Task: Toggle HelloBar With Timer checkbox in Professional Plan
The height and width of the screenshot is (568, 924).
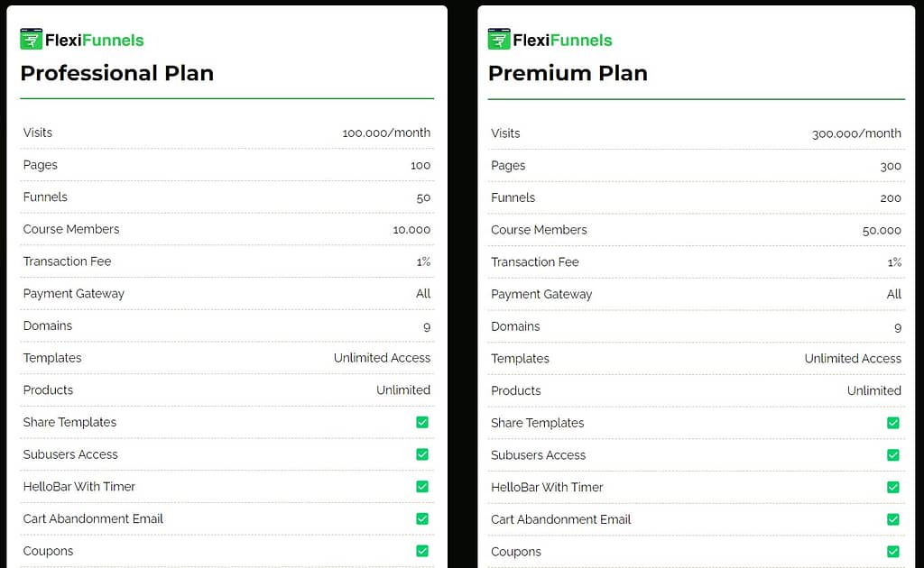Action: coord(422,486)
